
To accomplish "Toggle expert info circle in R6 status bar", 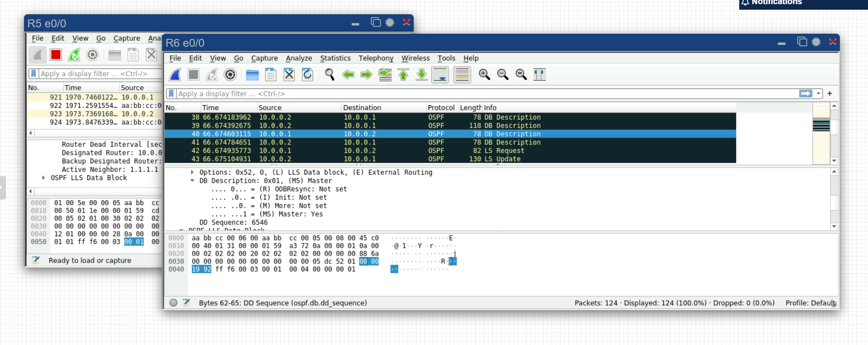I will (173, 303).
